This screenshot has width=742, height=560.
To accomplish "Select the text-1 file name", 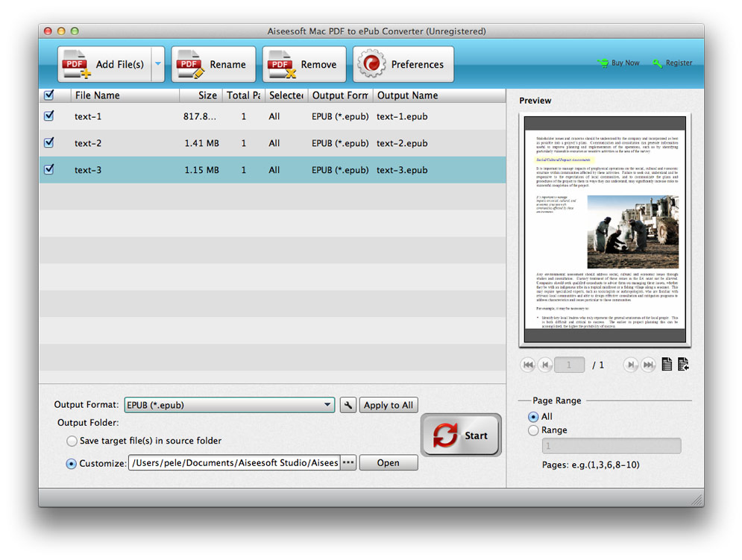I will [x=88, y=116].
